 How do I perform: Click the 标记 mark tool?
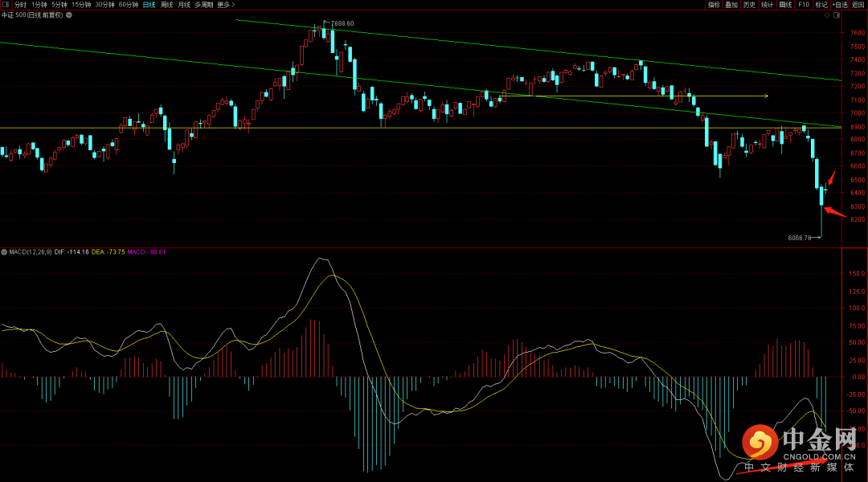point(821,5)
